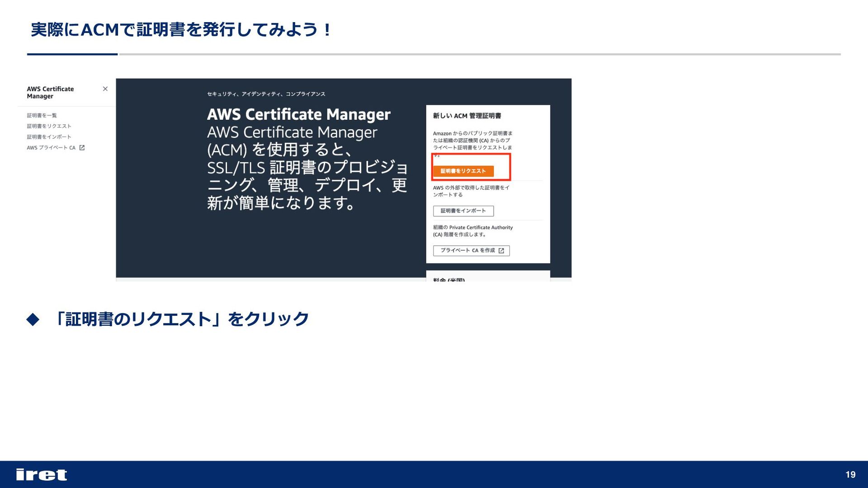Open AWS プライベート CA sidebar link

[51, 148]
